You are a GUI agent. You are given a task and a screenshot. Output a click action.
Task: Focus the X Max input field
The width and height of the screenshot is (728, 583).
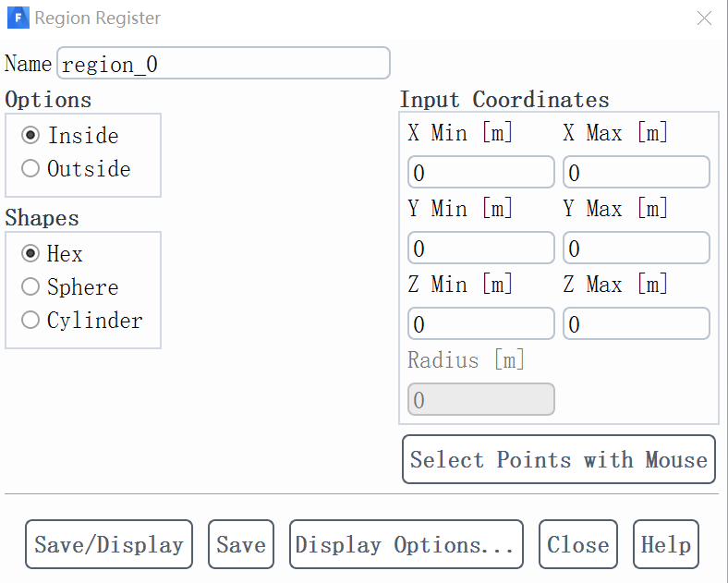(636, 173)
